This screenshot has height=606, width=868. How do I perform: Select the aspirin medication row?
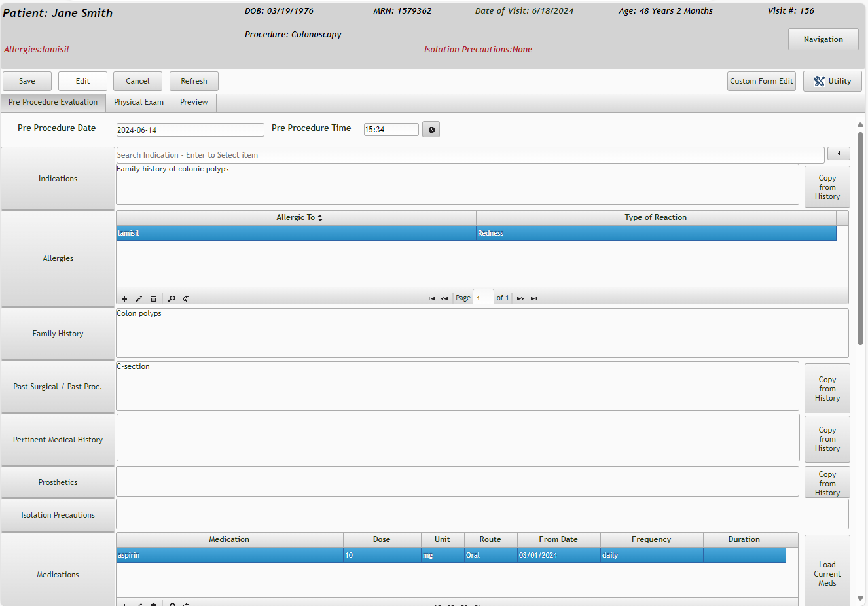tap(229, 556)
